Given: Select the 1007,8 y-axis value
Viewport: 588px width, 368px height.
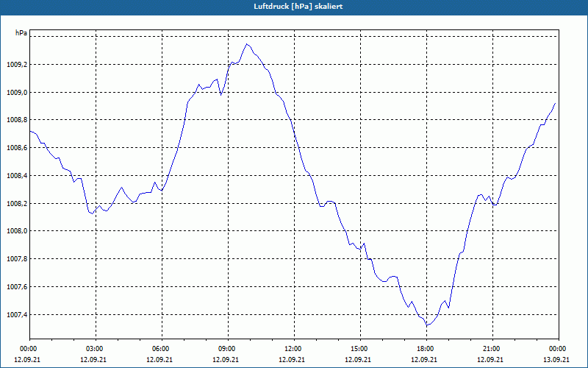Looking at the screenshot, I should (17, 259).
